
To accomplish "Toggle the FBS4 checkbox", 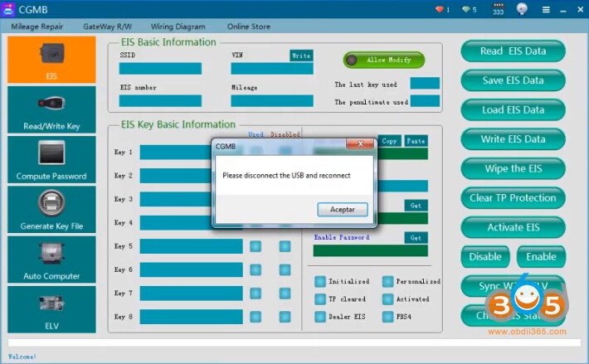I will click(387, 317).
